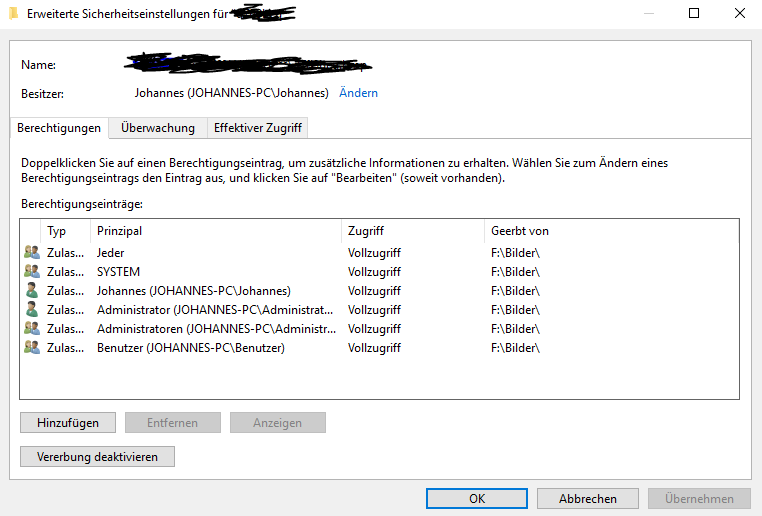Select the Administratoren (JOHANNES-PC\Administr... entry

click(216, 329)
